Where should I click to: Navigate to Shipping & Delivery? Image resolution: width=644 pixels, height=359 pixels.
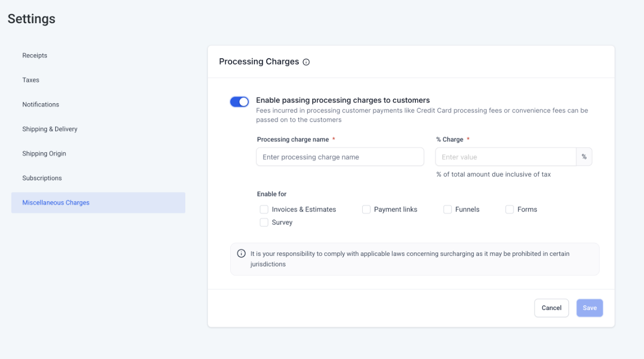50,129
